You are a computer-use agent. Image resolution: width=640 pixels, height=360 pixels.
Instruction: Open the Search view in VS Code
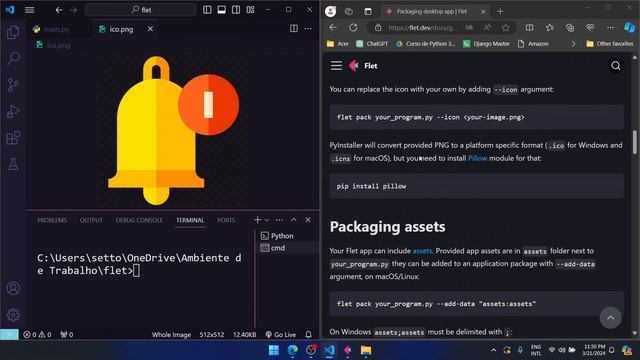pyautogui.click(x=13, y=58)
